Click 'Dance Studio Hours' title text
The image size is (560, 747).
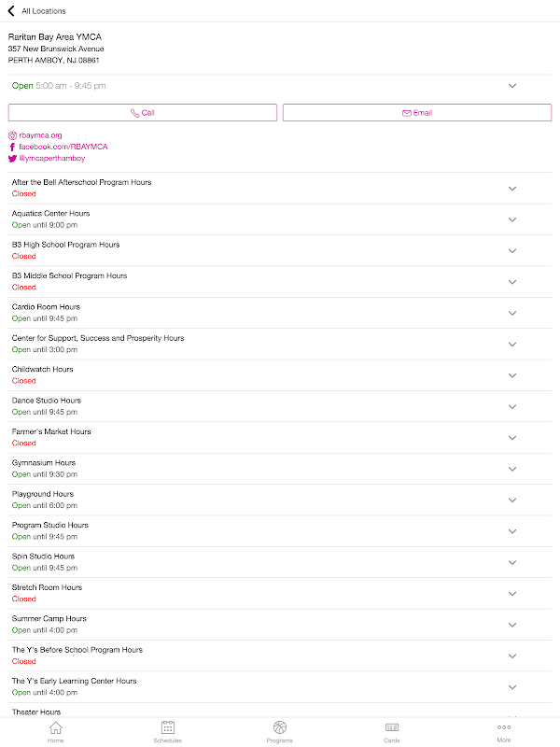click(x=47, y=401)
